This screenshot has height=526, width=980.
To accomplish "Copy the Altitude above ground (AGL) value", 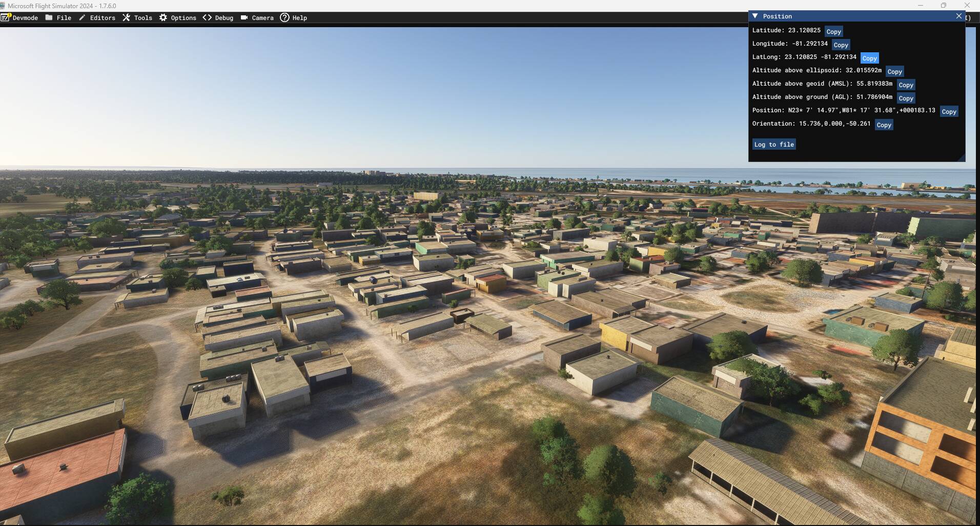I will pos(906,98).
